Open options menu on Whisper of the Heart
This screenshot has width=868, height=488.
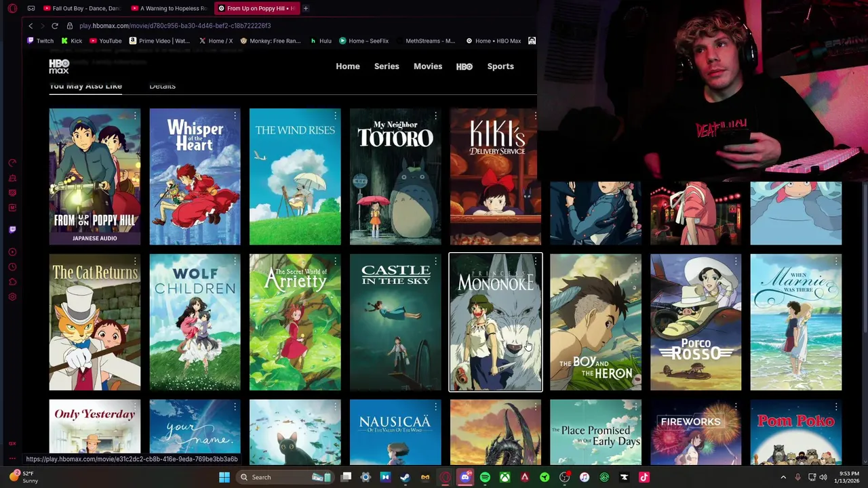coord(235,116)
